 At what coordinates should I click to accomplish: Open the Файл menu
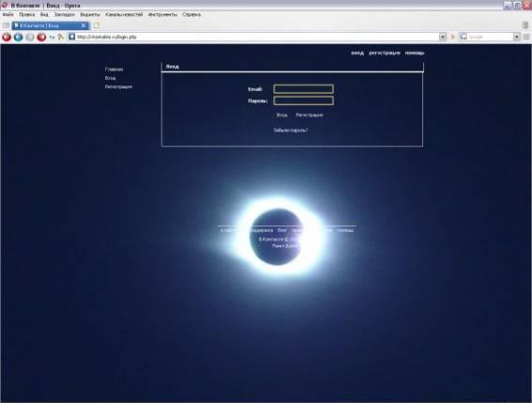(x=8, y=15)
